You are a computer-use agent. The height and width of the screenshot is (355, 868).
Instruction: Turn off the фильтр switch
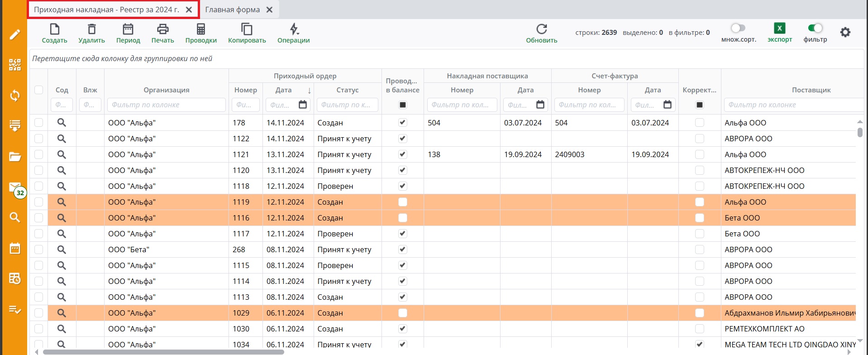point(815,29)
